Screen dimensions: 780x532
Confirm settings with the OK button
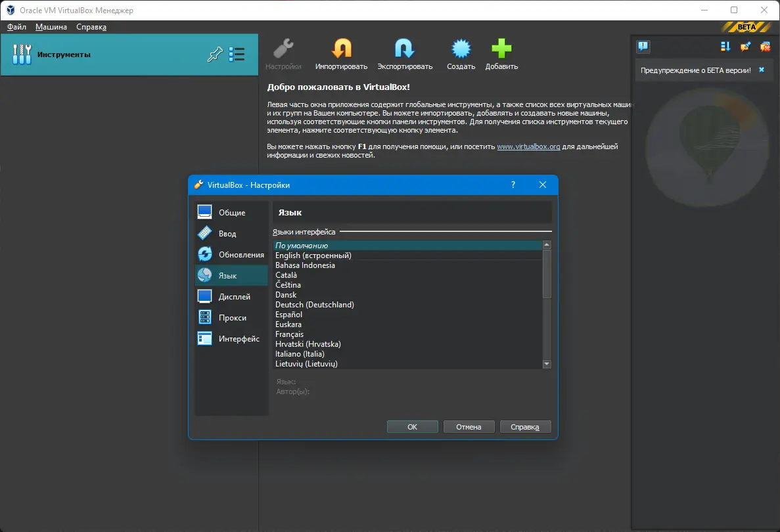click(x=413, y=427)
